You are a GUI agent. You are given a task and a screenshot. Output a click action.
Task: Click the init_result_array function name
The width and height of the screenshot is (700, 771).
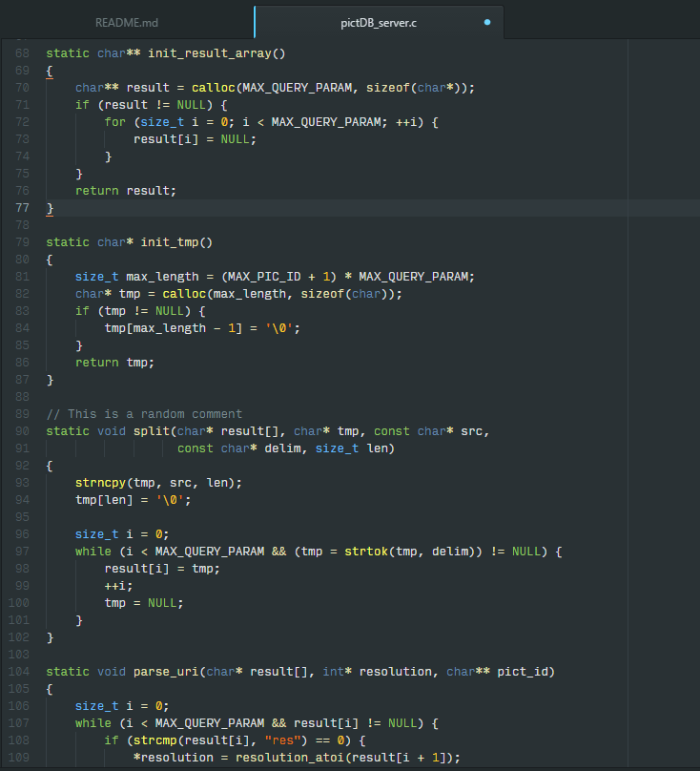[210, 53]
